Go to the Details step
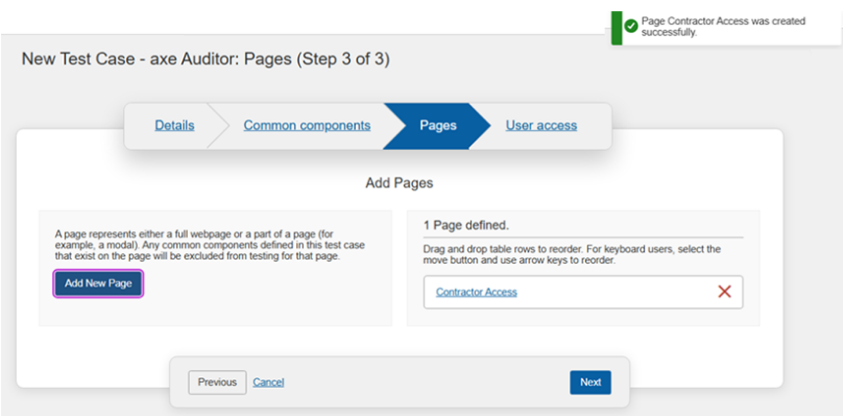Viewport: 846px width, 418px height. click(x=175, y=126)
